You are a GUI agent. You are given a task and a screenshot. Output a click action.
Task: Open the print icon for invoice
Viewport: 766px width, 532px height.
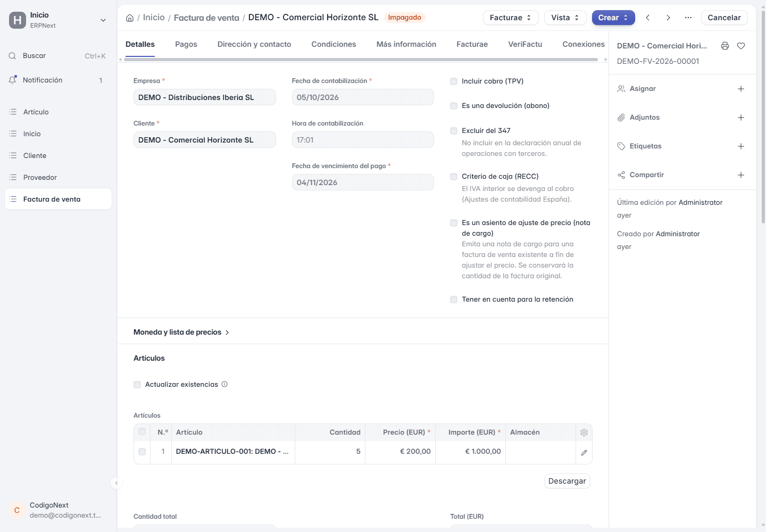(x=725, y=46)
